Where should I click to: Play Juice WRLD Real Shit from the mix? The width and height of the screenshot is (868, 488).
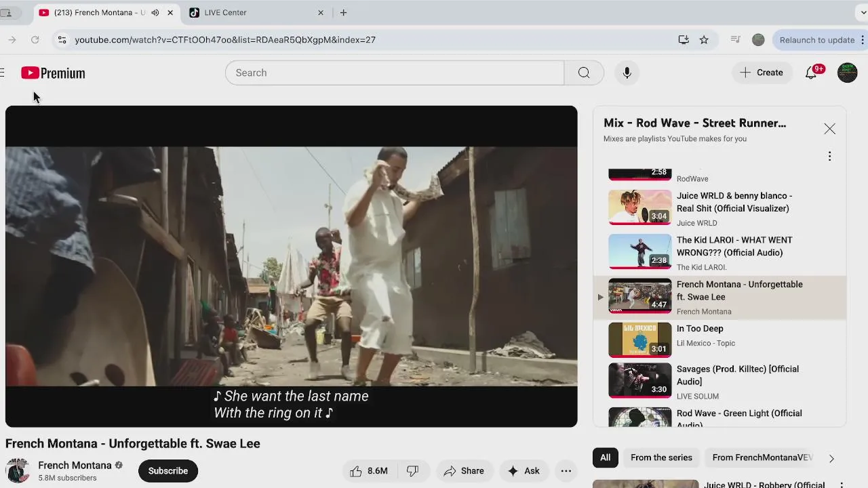pyautogui.click(x=719, y=207)
